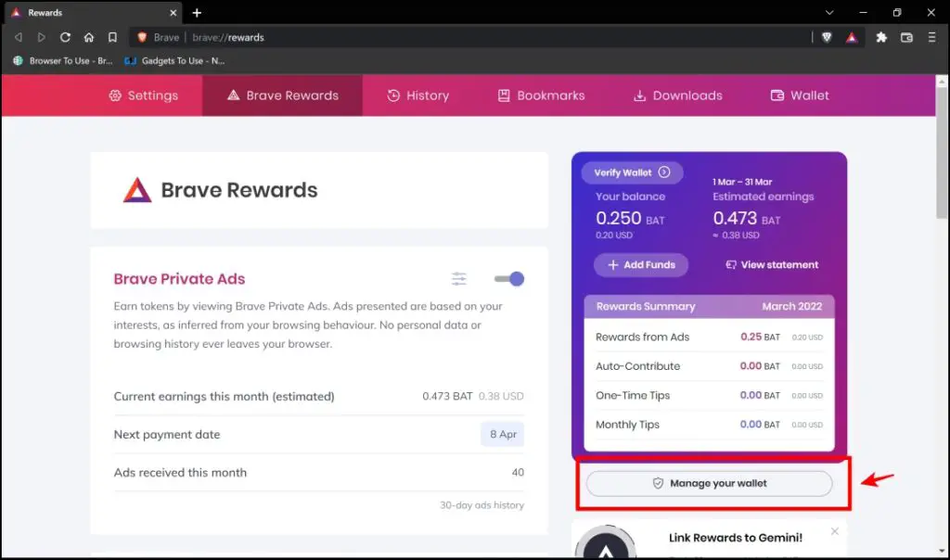Click the One-Time Tips summary row

[x=709, y=395]
